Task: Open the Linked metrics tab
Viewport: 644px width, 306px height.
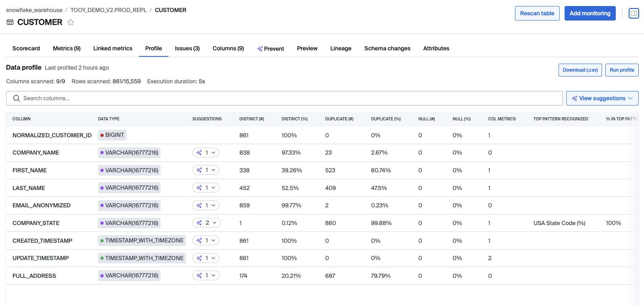Action: coord(113,48)
